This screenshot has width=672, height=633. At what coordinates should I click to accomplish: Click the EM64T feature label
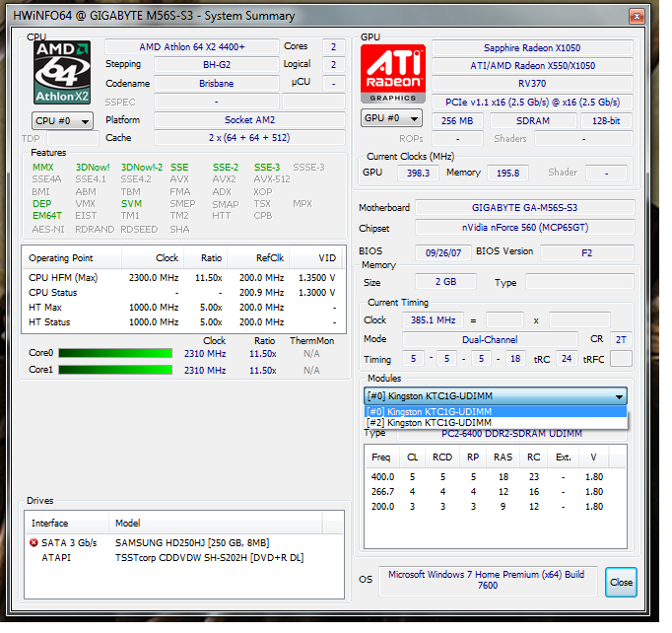click(46, 216)
